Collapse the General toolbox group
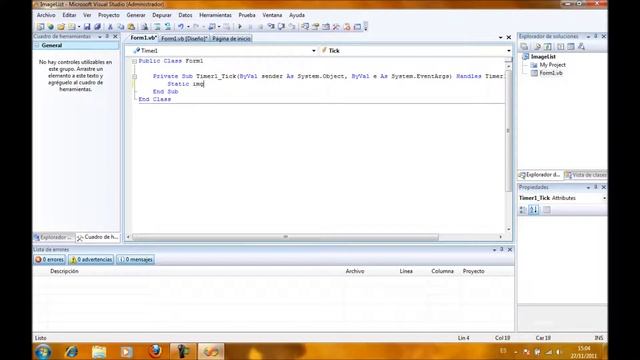640x360 pixels. point(37,45)
